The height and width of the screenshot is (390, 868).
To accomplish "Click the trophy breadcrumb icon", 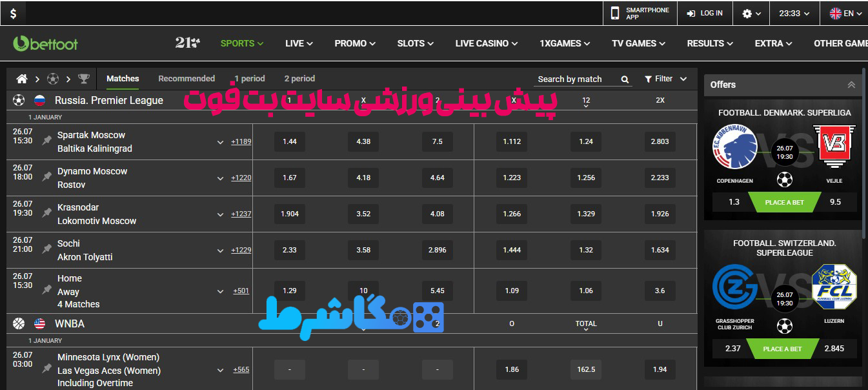I will (x=84, y=79).
